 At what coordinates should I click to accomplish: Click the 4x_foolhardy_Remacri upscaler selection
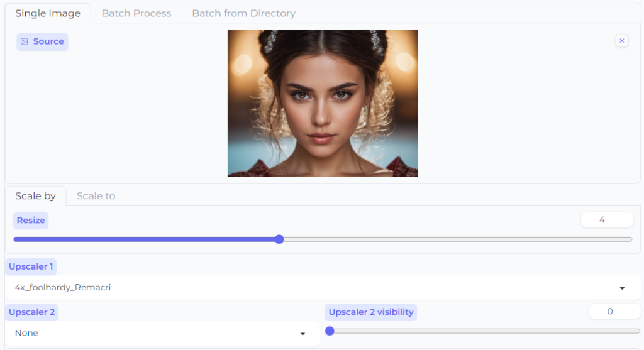(323, 288)
